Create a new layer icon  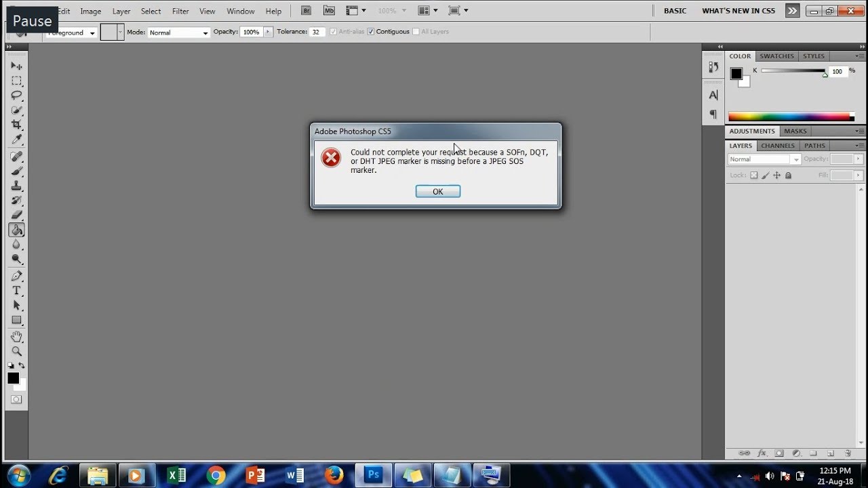(x=831, y=453)
